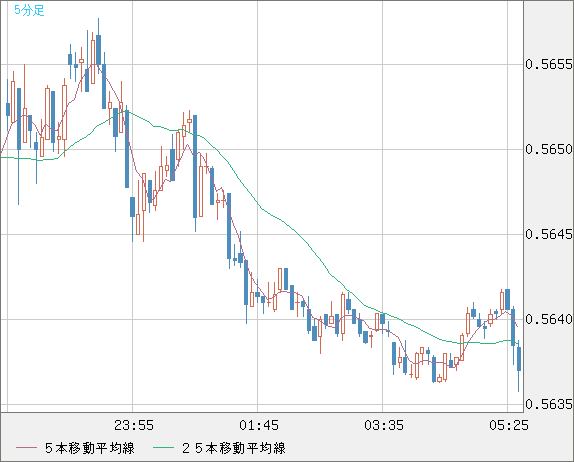574x462 pixels.
Task: Click the 01:45 time axis label
Action: 259,425
